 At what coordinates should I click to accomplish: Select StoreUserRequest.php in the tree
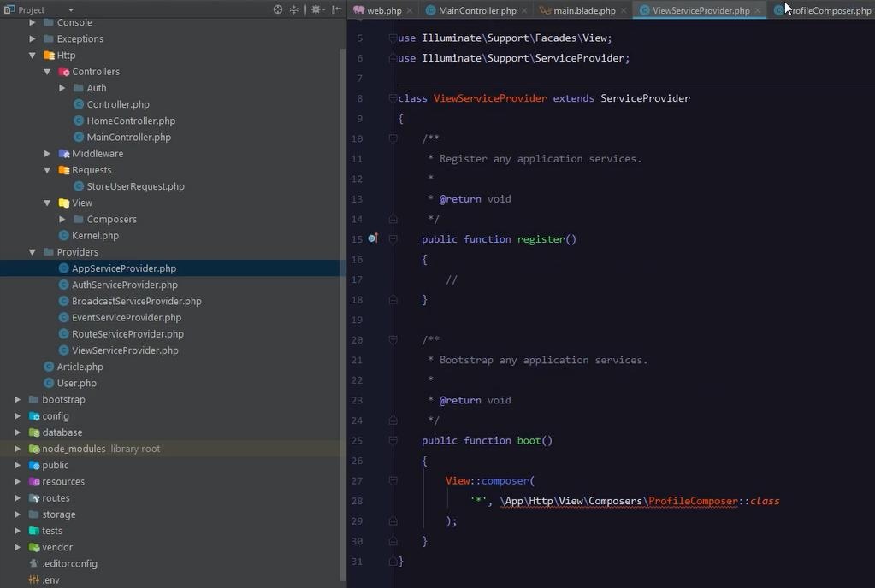point(135,186)
